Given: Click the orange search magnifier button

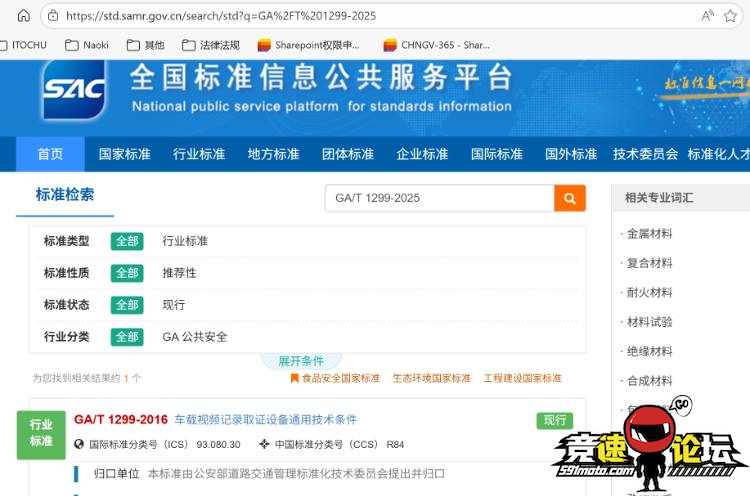Looking at the screenshot, I should point(569,198).
